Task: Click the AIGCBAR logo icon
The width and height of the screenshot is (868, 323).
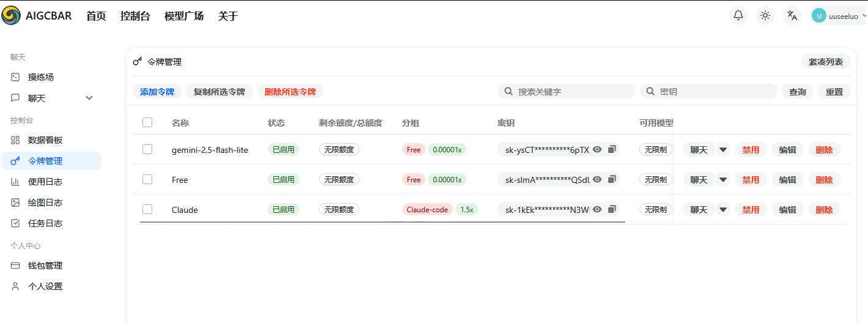Action: [11, 15]
